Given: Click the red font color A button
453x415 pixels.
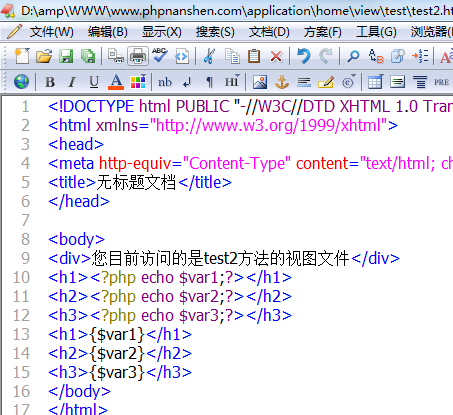Looking at the screenshot, I should 116,82.
